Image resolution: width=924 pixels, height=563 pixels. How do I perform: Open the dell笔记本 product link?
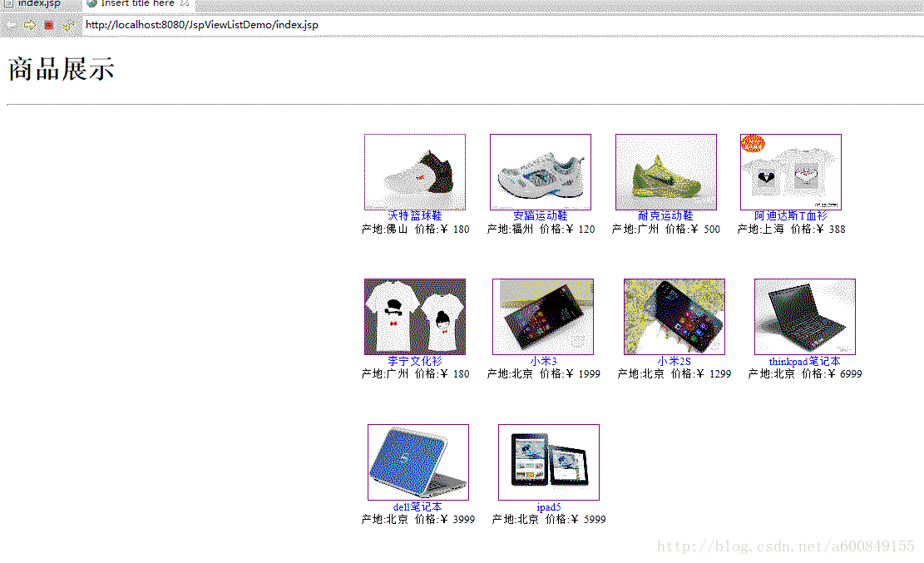tap(418, 506)
